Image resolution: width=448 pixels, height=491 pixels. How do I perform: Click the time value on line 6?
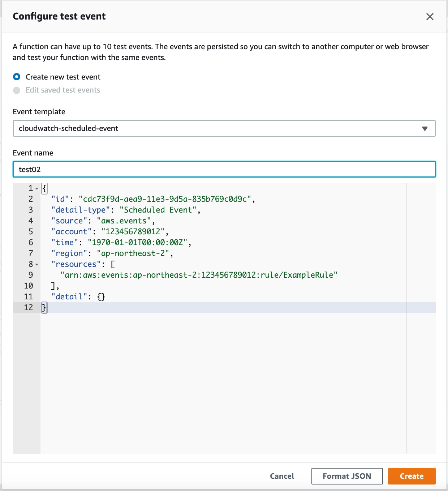click(x=137, y=243)
